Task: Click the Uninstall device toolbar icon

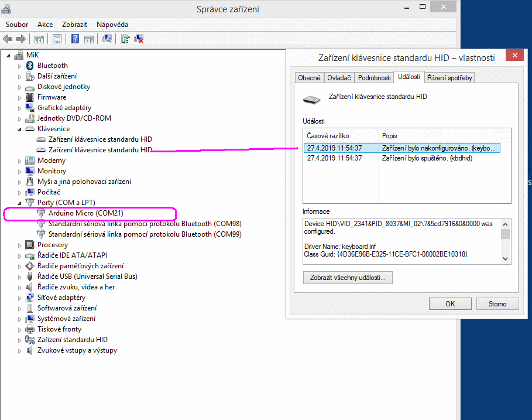Action: click(x=139, y=39)
